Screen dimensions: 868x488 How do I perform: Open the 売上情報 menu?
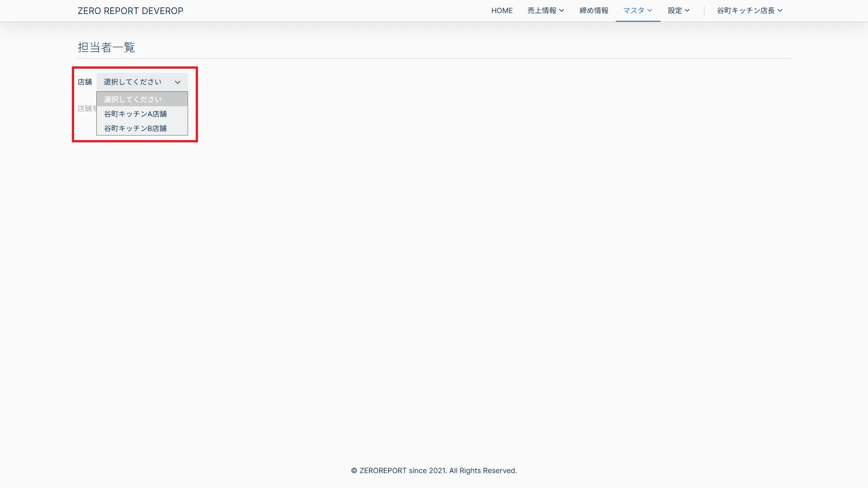pyautogui.click(x=542, y=11)
